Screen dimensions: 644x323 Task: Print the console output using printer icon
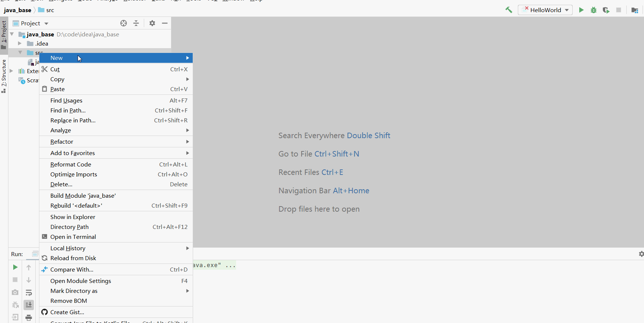click(x=29, y=317)
